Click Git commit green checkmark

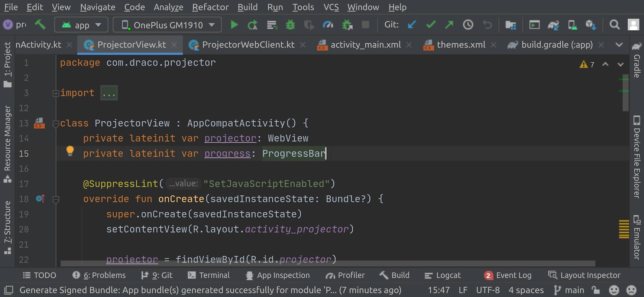coord(431,25)
